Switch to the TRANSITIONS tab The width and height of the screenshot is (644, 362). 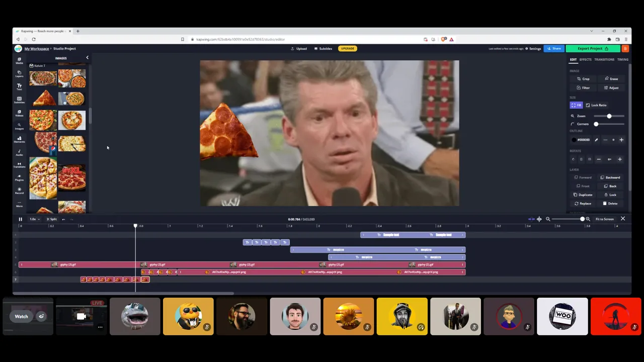(604, 60)
